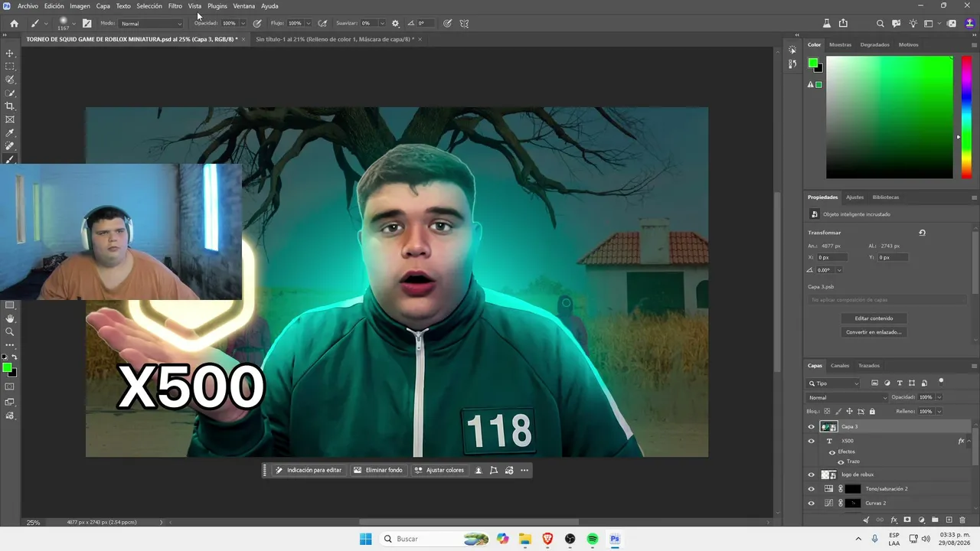The width and height of the screenshot is (980, 551).
Task: Hide the Curvas 2 layer
Action: 812,504
